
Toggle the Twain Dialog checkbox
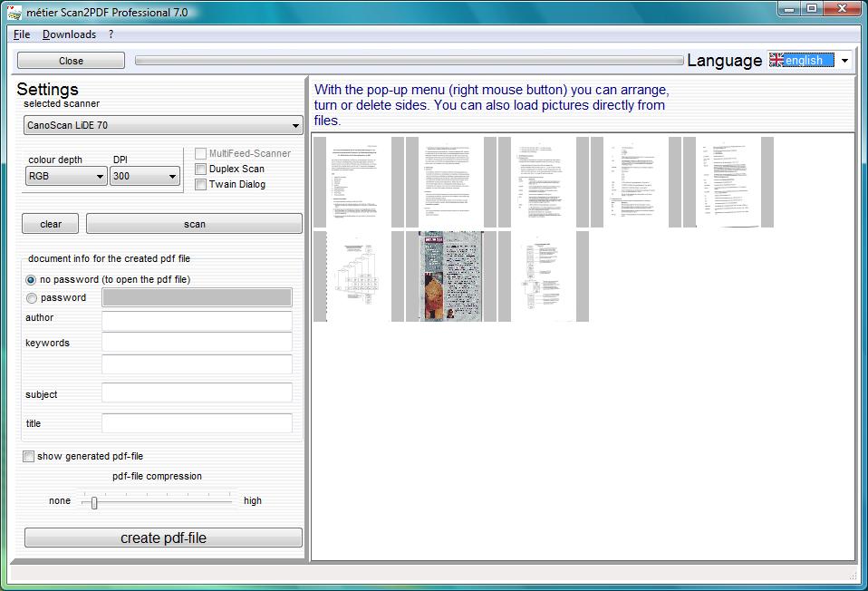[201, 184]
